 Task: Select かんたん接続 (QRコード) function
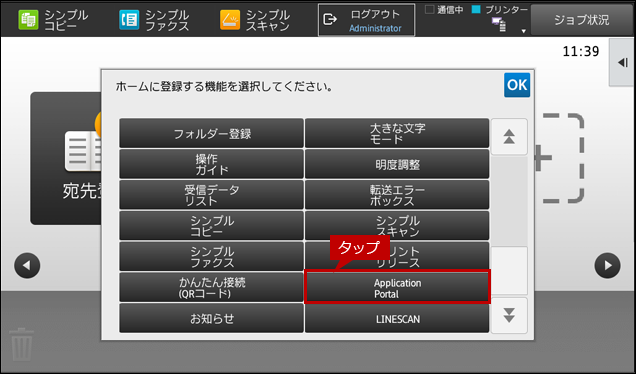(x=211, y=288)
